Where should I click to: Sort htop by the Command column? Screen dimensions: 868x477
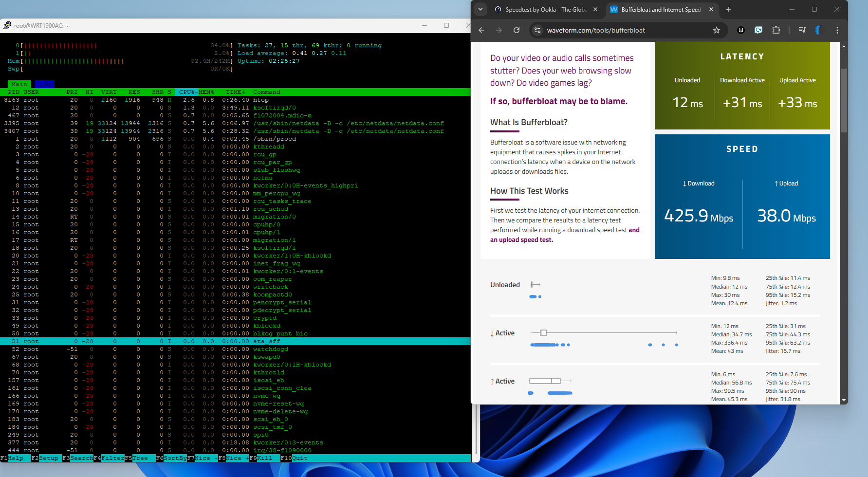point(267,92)
